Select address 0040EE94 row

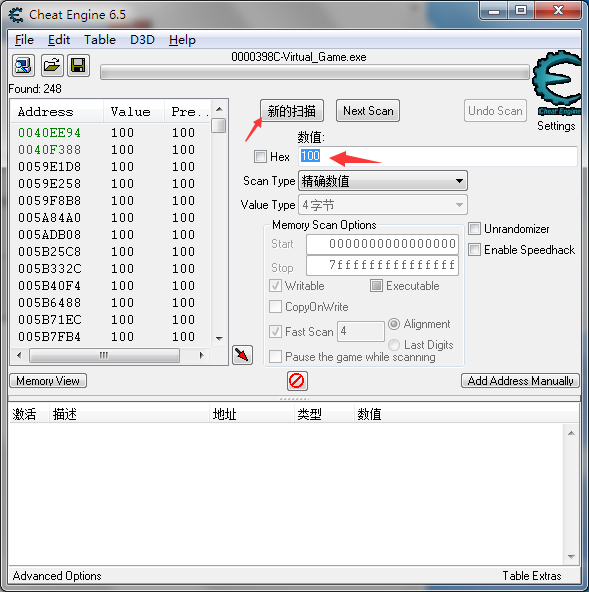(111, 133)
